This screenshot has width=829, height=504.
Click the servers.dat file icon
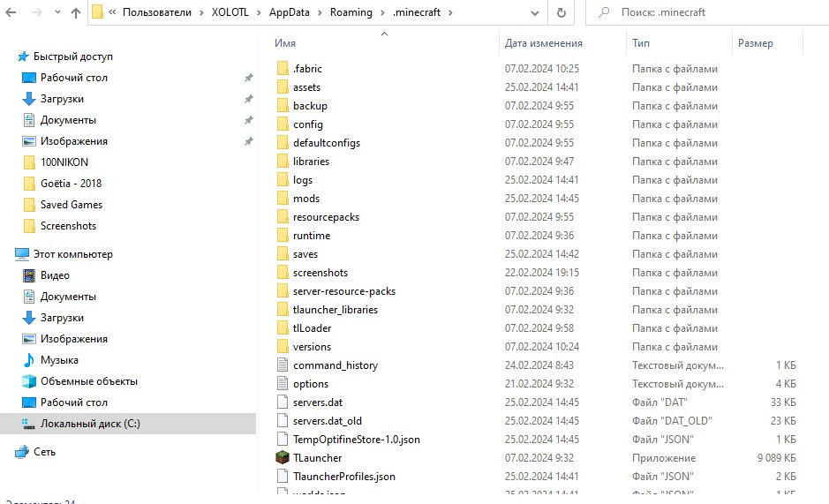[283, 402]
